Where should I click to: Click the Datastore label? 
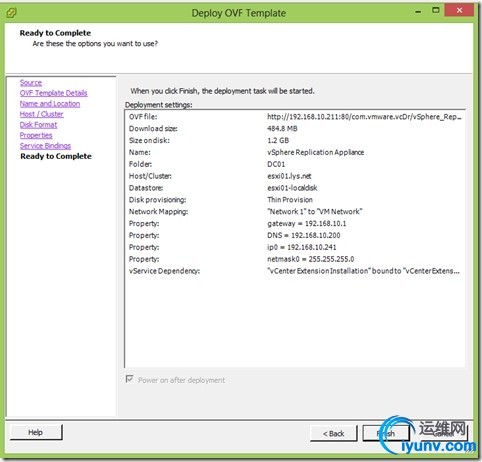click(146, 188)
